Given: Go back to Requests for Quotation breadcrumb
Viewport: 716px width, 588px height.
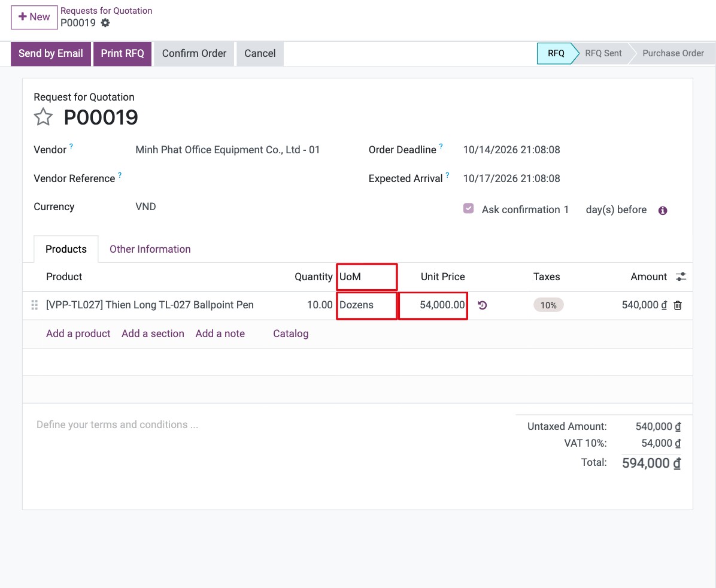Looking at the screenshot, I should [107, 11].
